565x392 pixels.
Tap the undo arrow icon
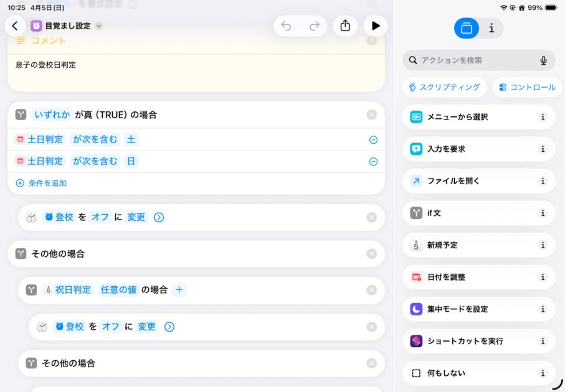286,26
